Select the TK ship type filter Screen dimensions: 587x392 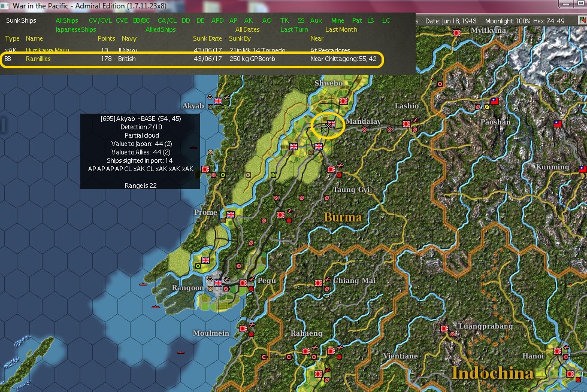pos(285,20)
